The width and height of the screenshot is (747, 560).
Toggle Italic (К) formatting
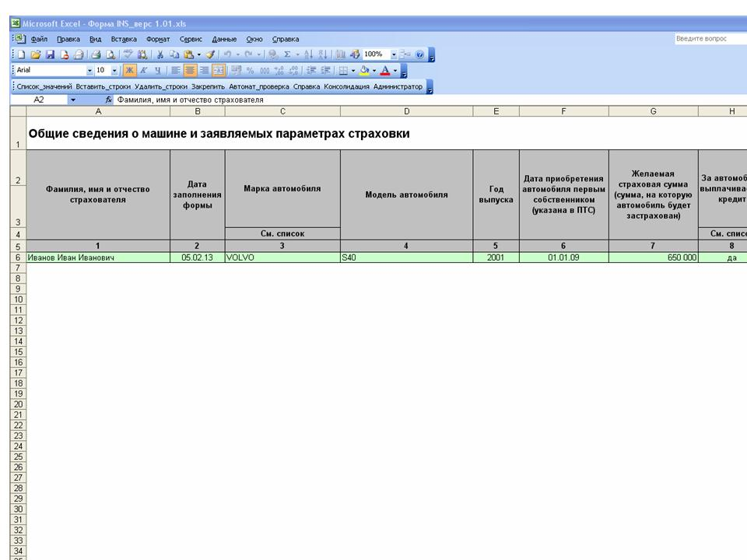click(x=143, y=71)
